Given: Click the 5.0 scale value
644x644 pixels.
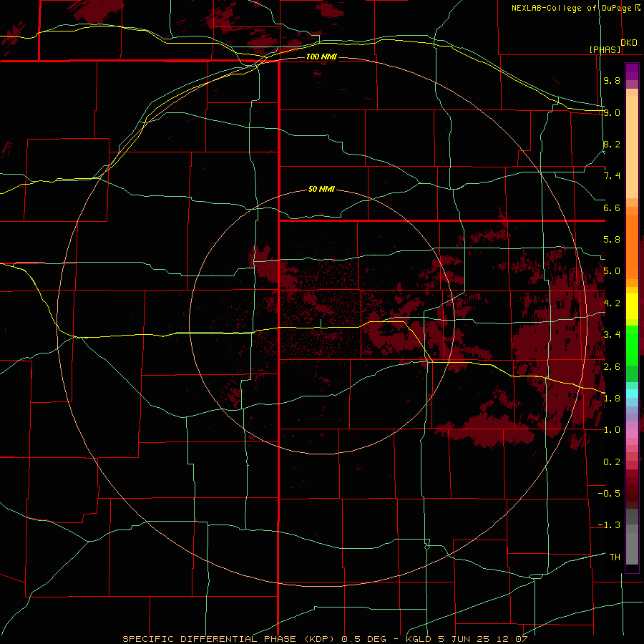Looking at the screenshot, I should [612, 271].
